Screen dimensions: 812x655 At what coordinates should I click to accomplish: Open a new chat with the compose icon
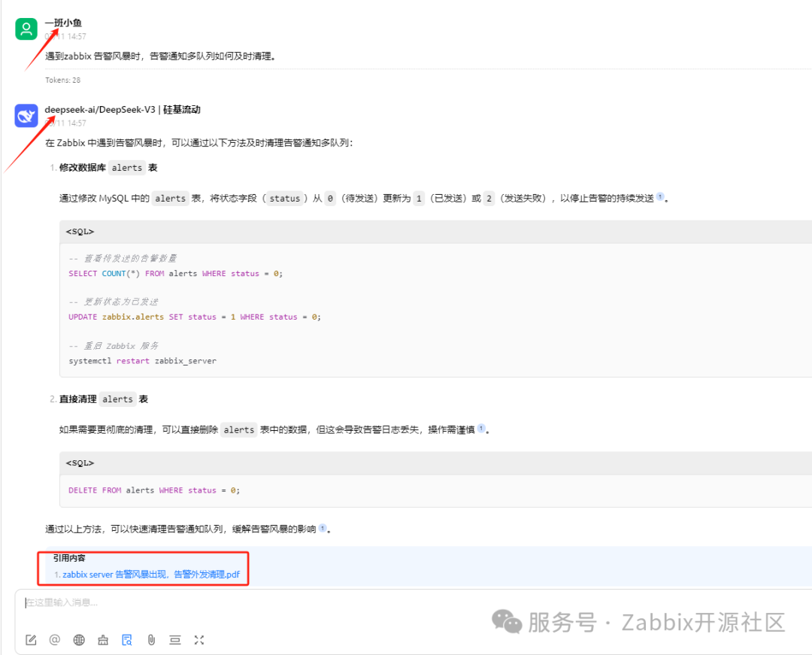click(x=31, y=640)
